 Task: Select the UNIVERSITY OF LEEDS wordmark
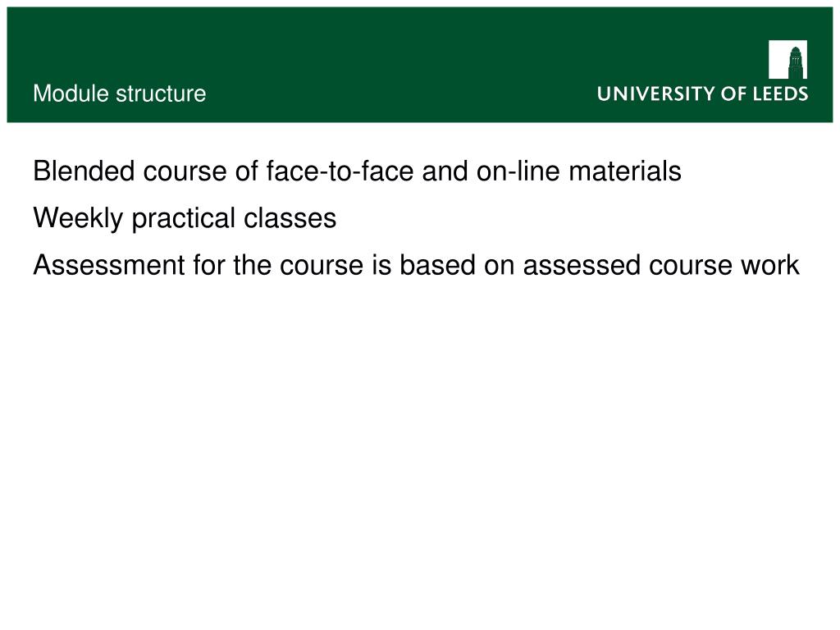[702, 94]
